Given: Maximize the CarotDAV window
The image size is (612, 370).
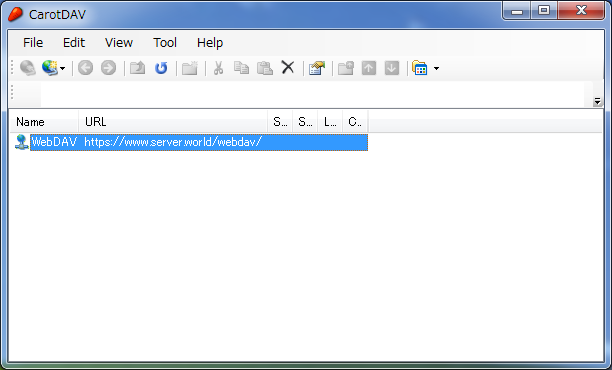Looking at the screenshot, I should (x=544, y=11).
